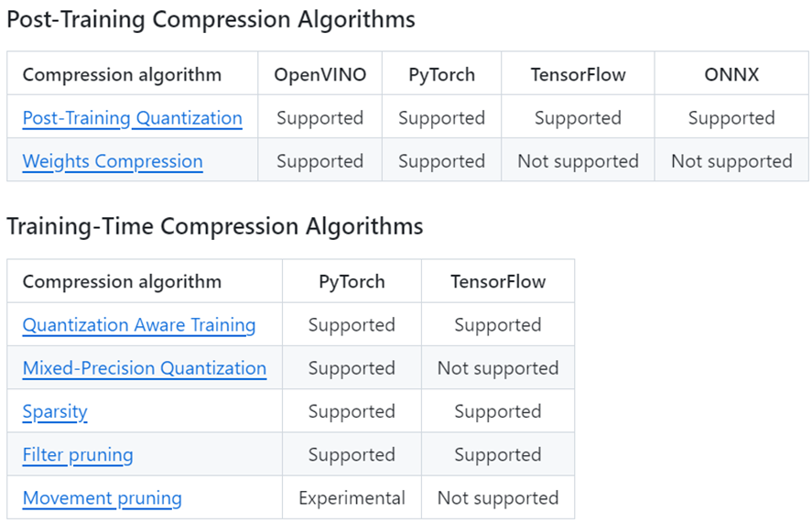Click TensorFlow Not supported cell for Movement pruning
The width and height of the screenshot is (812, 523).
pos(498,498)
